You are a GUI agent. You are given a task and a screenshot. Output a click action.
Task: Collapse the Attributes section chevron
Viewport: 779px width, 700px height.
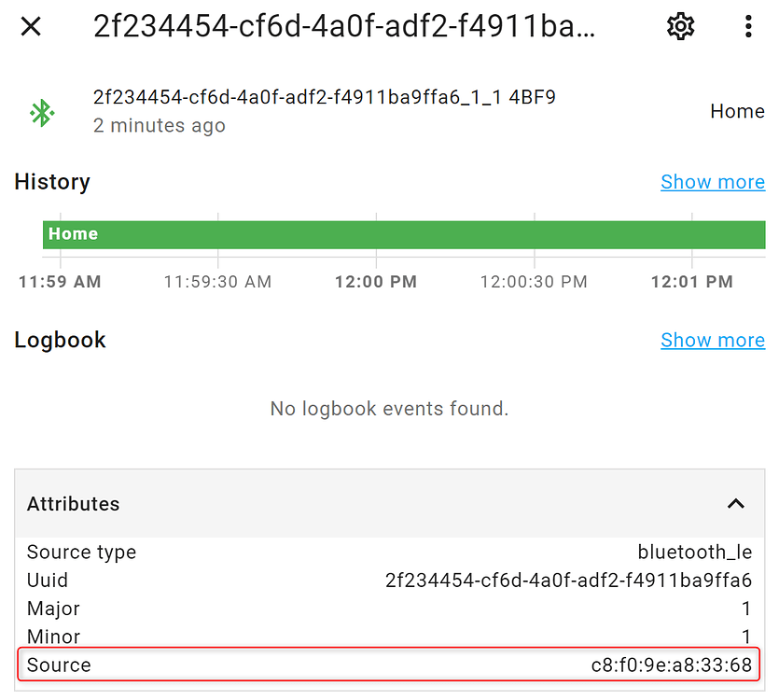pos(735,504)
